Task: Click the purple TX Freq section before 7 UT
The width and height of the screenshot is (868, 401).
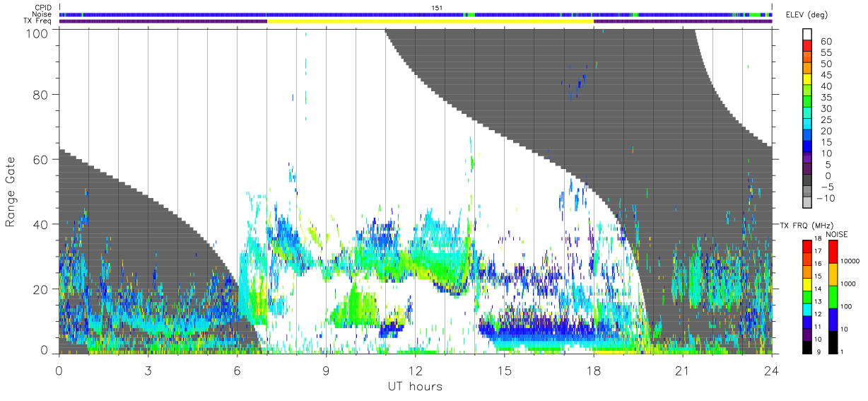Action: [163, 21]
